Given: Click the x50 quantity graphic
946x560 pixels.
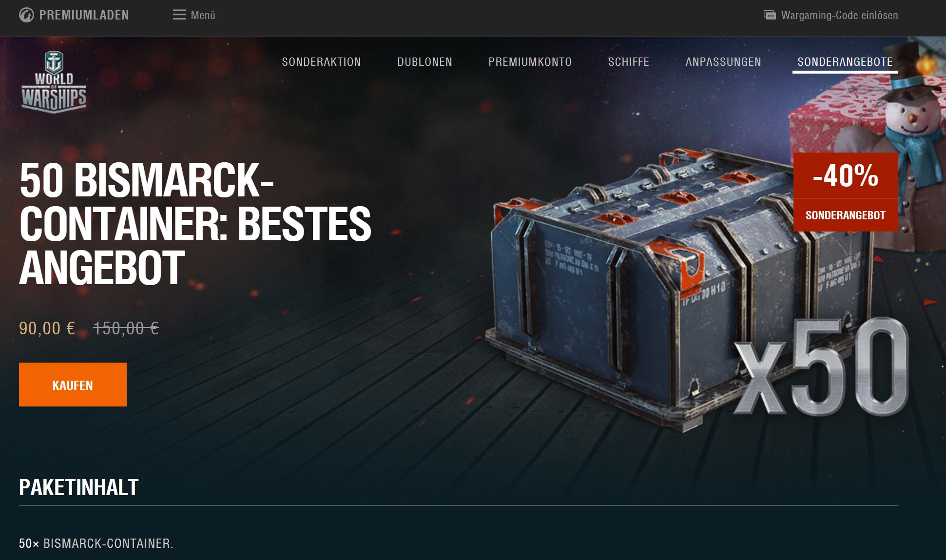Looking at the screenshot, I should tap(821, 368).
